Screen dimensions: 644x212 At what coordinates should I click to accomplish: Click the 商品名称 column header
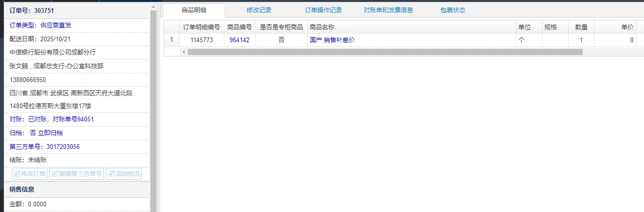pyautogui.click(x=322, y=28)
